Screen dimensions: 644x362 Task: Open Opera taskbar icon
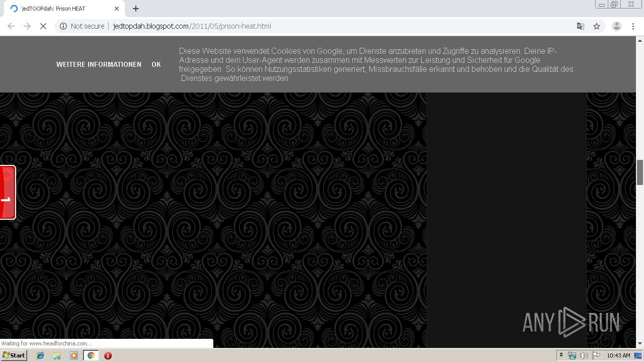[x=108, y=355]
